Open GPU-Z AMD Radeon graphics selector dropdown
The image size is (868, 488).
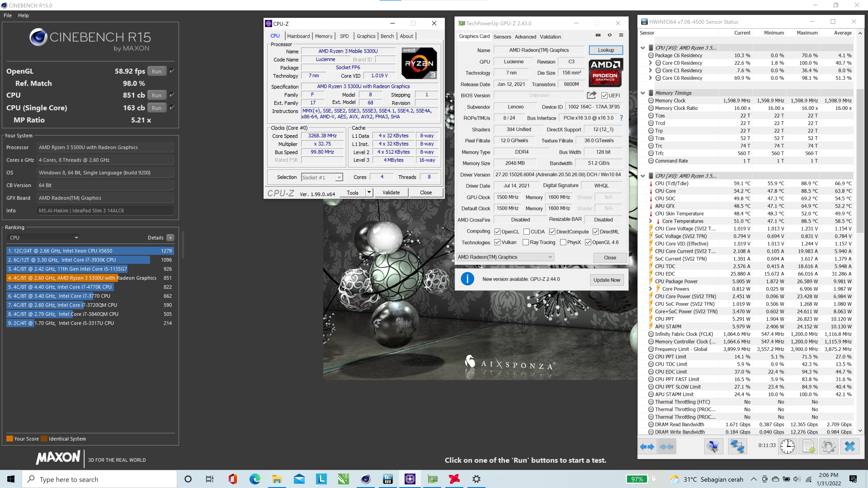tap(505, 257)
